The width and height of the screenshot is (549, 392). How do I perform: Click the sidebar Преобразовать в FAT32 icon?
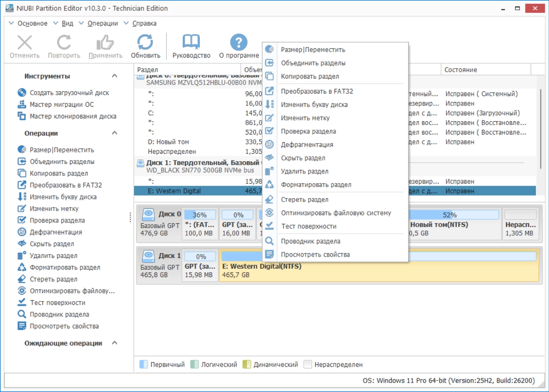[22, 185]
